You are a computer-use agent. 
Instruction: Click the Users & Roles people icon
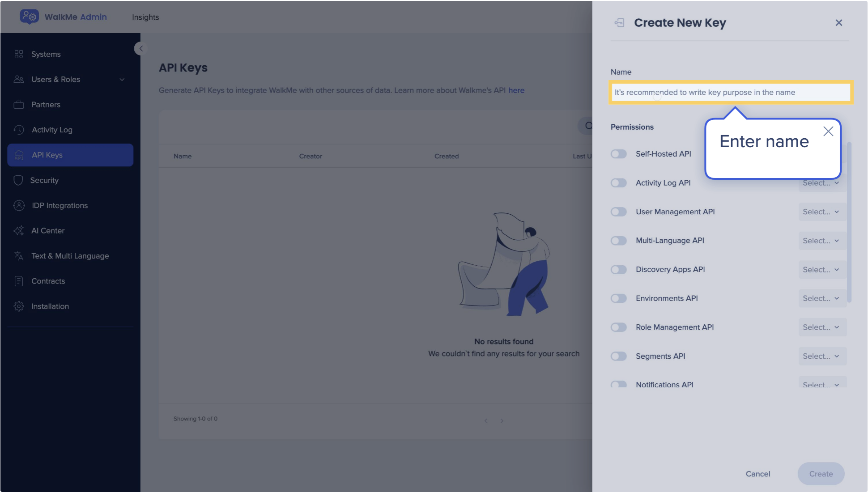(18, 79)
